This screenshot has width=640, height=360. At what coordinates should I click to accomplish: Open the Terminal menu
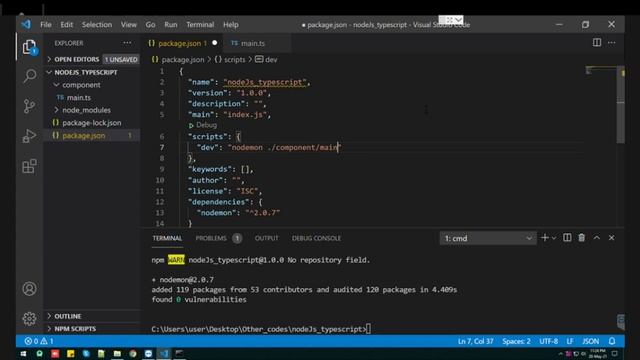(x=200, y=24)
